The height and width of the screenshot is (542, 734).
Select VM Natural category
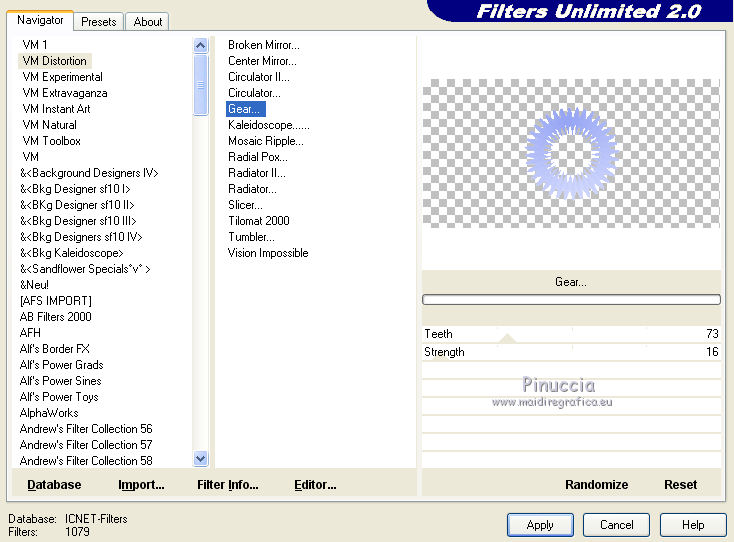coord(50,125)
